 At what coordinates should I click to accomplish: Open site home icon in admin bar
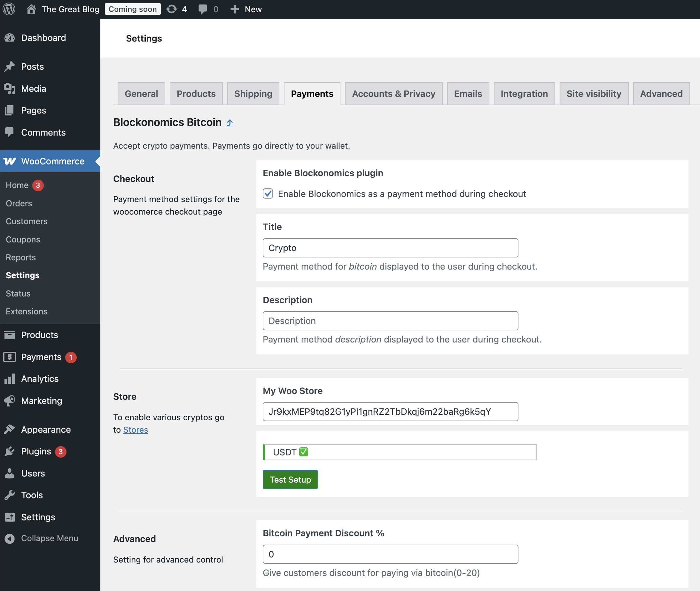click(31, 9)
